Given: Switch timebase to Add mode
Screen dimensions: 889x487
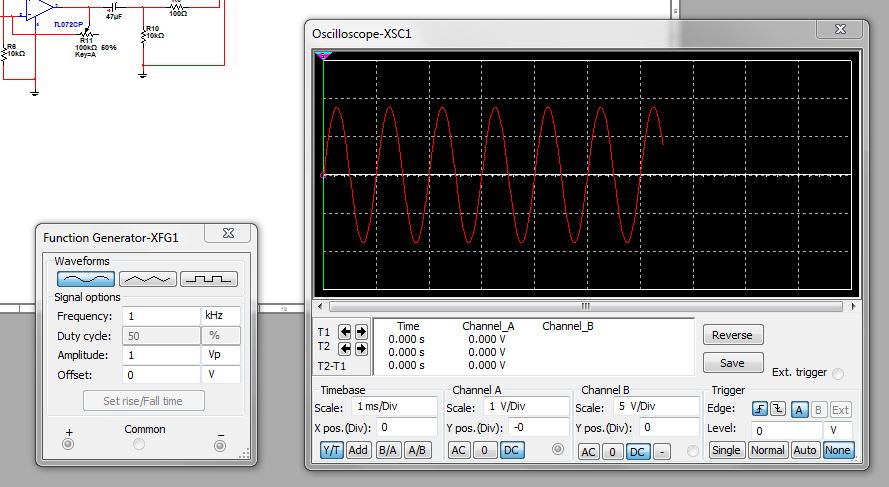Looking at the screenshot, I should click(x=358, y=450).
